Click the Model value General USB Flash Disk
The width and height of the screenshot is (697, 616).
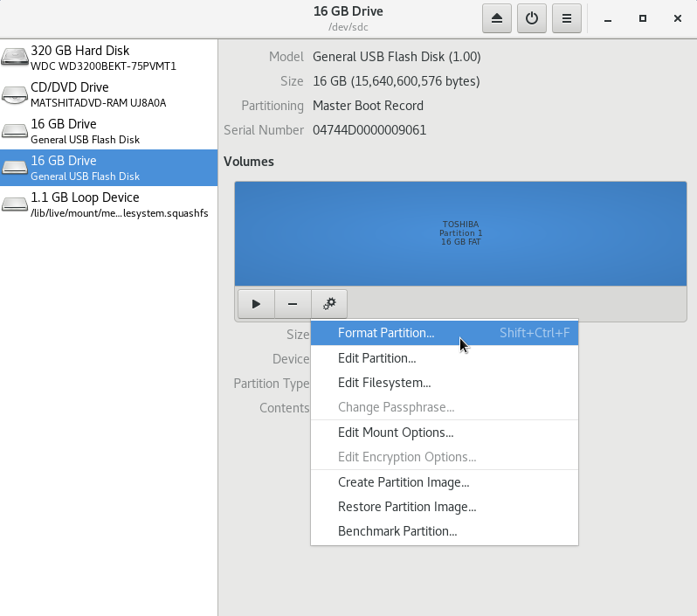[397, 57]
